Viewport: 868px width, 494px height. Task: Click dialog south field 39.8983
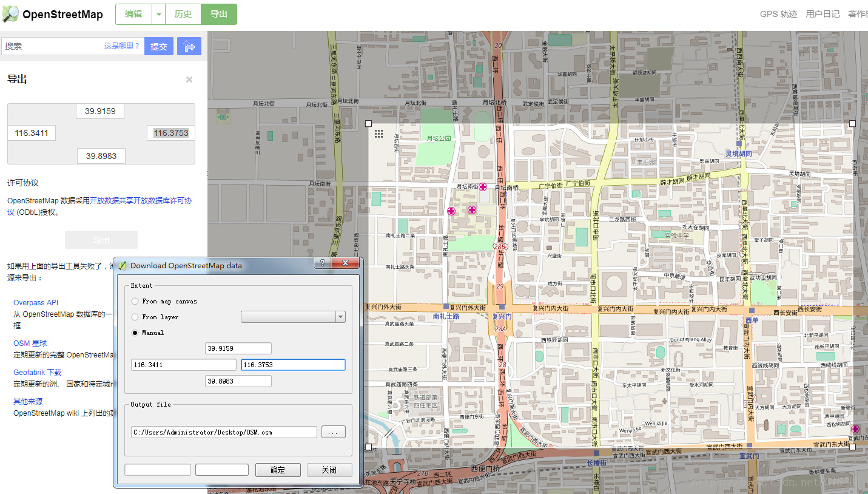point(238,381)
